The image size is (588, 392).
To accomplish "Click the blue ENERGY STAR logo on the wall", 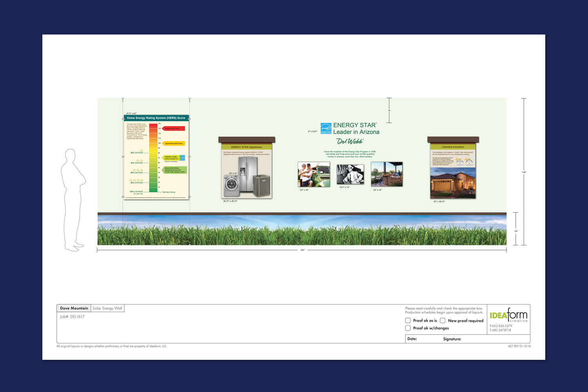I will pos(326,128).
